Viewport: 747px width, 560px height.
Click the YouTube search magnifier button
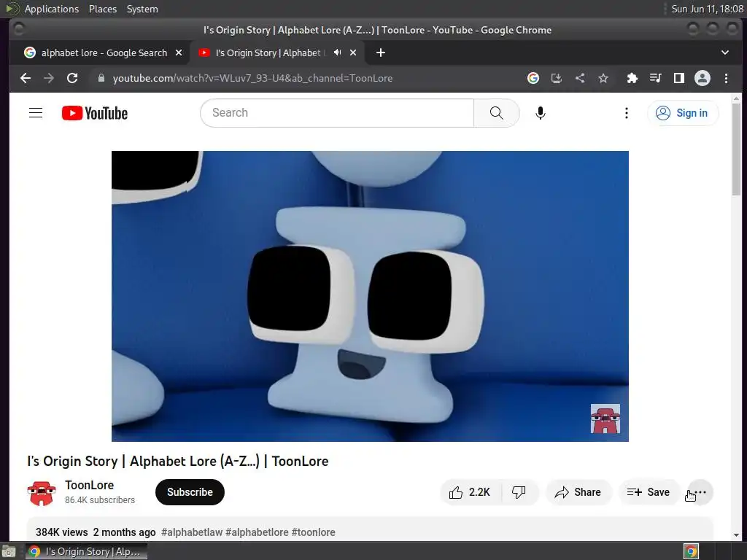tap(496, 113)
